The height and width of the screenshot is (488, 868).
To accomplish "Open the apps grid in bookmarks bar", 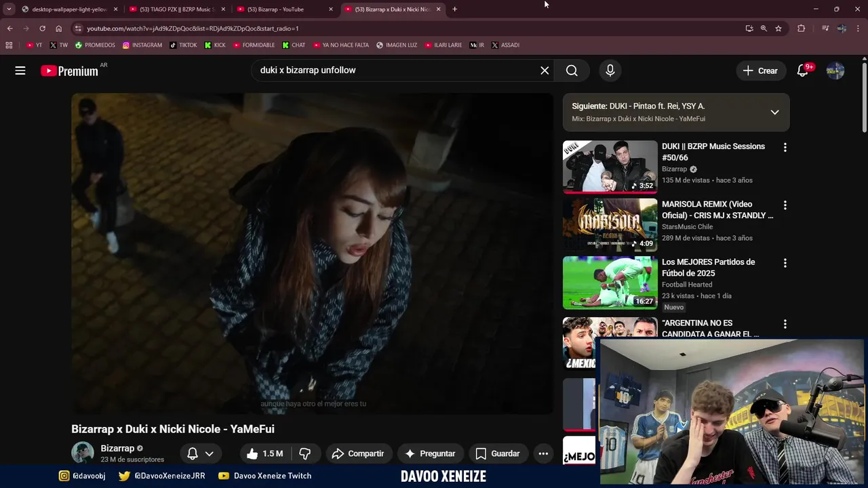I will pos(9,45).
